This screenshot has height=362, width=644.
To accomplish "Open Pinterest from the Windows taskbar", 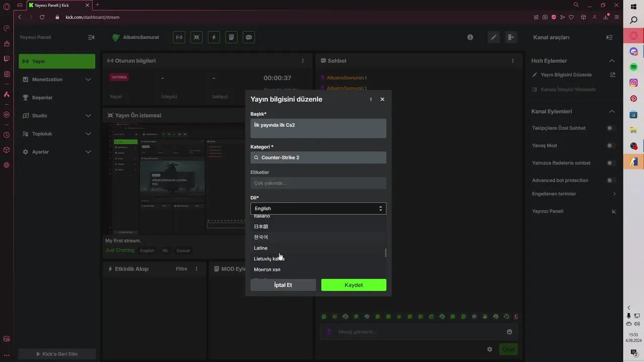I will coord(634,99).
